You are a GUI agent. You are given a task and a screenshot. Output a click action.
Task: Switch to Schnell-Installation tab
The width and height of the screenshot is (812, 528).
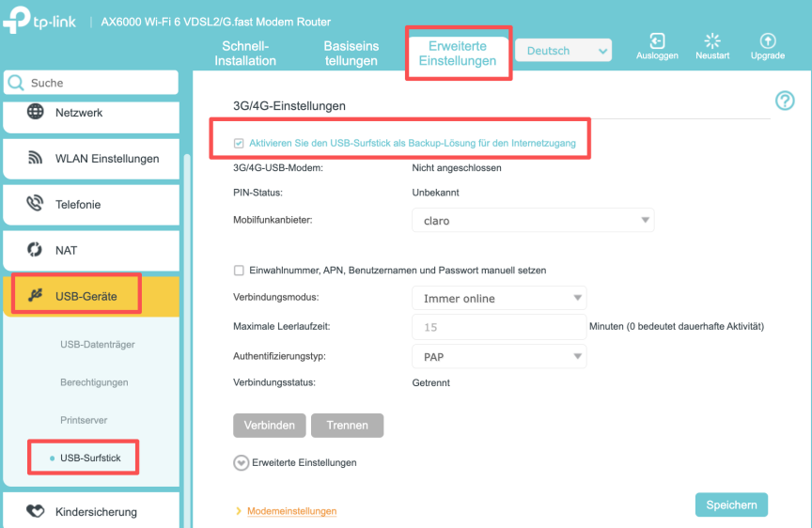pos(245,54)
